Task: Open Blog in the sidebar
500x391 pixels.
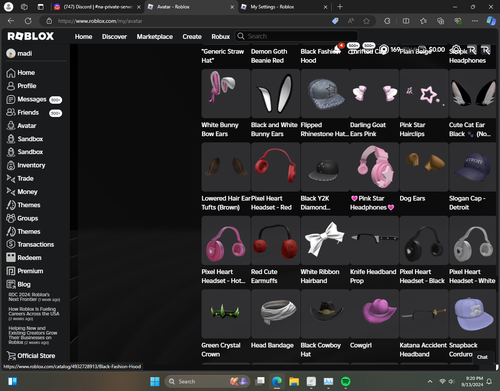Action: click(x=18, y=284)
